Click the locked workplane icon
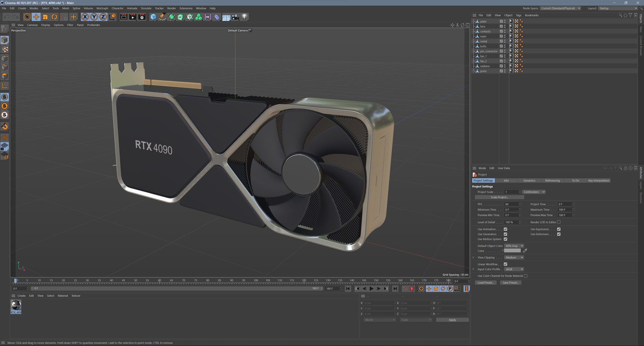Viewport: 644px width, 346px height. [5, 147]
